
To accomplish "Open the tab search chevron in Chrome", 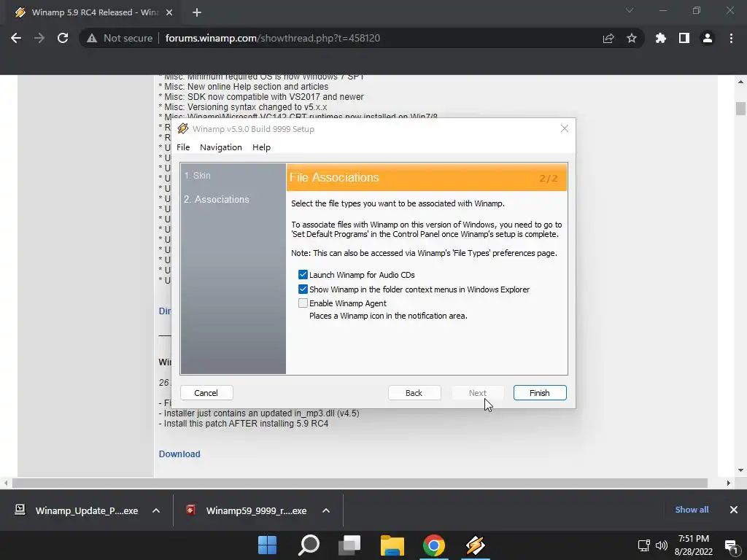I will click(x=630, y=10).
